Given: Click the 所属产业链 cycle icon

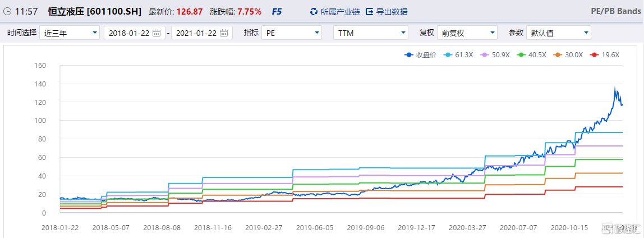Looking at the screenshot, I should click(x=314, y=12).
